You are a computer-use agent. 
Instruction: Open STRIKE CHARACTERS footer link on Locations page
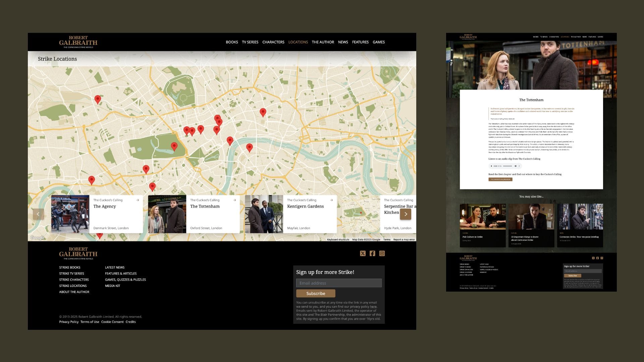[74, 280]
